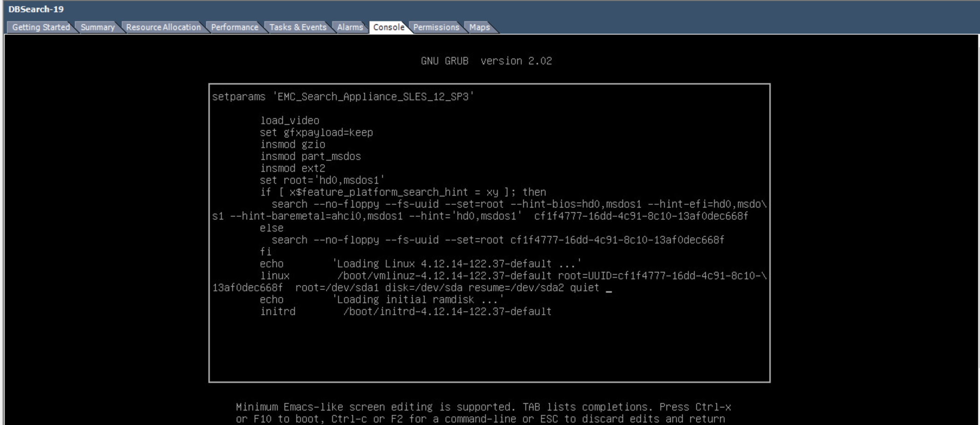Click the load_video line

coord(290,120)
